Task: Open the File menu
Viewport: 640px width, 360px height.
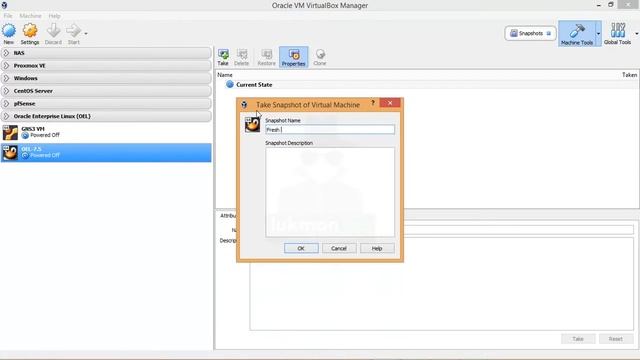Action: [x=8, y=16]
